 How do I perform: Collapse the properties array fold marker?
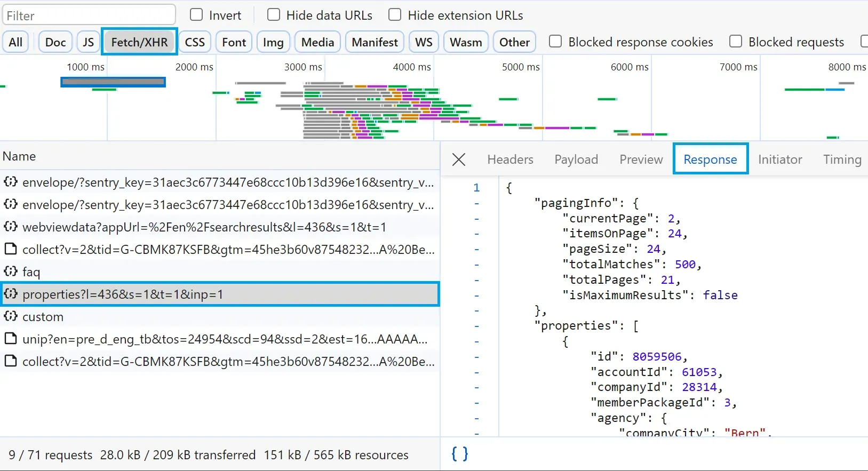click(476, 326)
